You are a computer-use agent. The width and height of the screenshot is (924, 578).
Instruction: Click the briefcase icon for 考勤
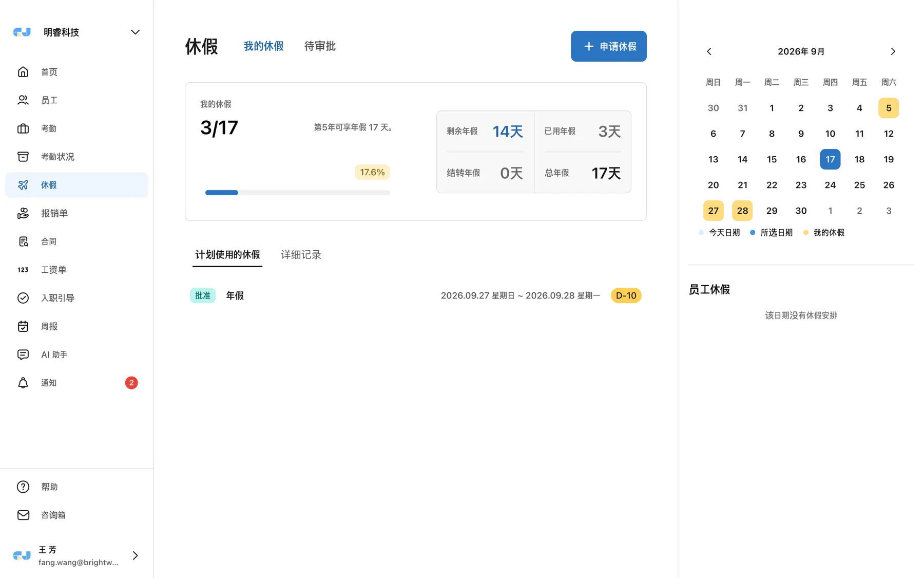click(23, 128)
